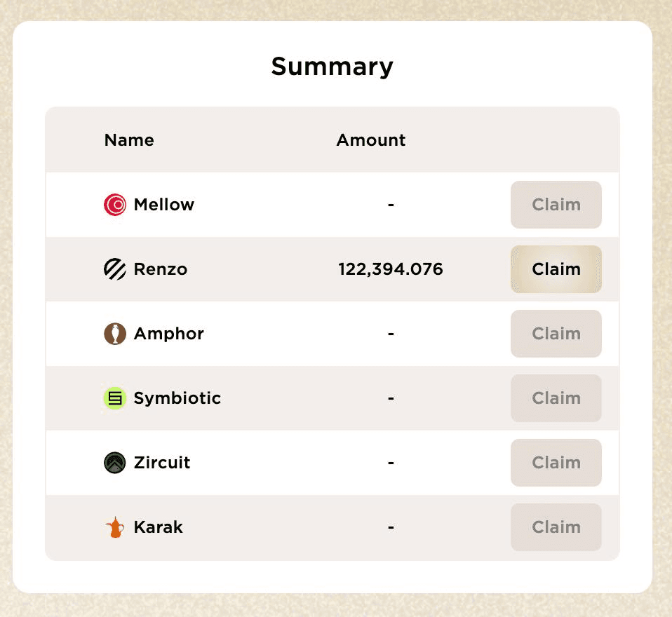The image size is (672, 617).
Task: Select the Renzo row name label
Action: click(161, 269)
